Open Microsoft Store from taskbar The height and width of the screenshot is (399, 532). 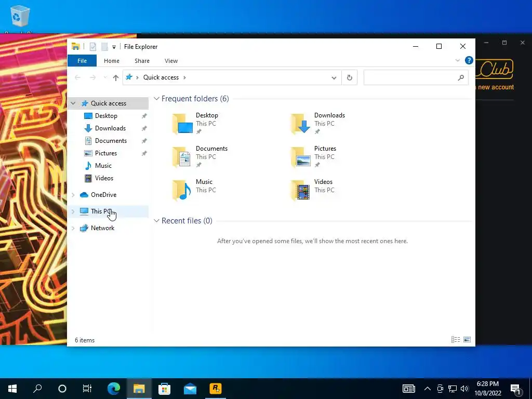point(164,389)
